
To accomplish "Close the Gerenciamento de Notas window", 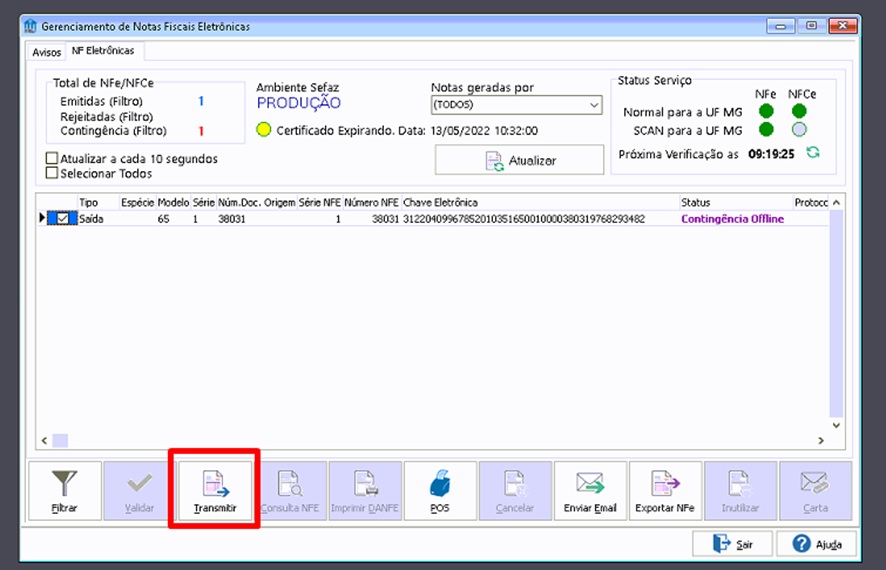I will [x=842, y=25].
